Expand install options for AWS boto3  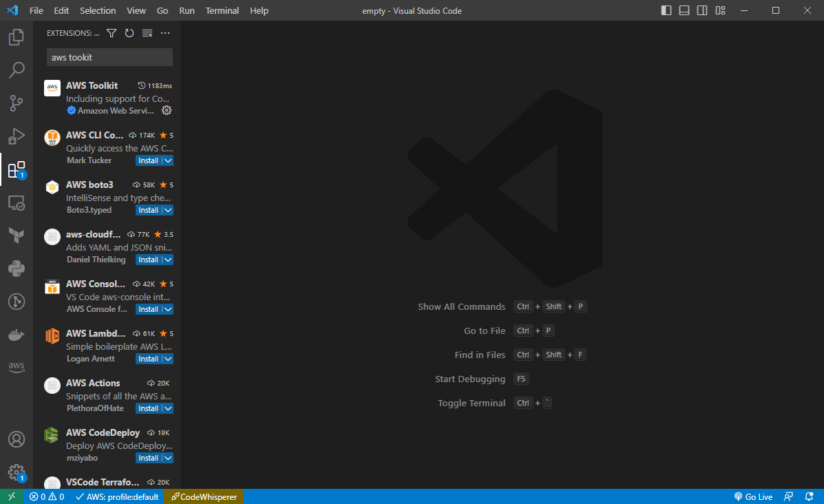(168, 210)
